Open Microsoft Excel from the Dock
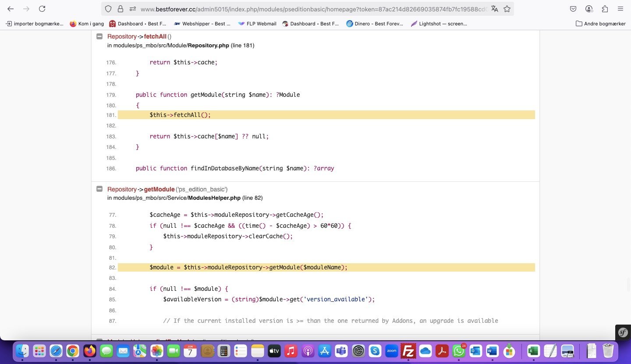Screen dimensions: 631x364 tap(533, 351)
